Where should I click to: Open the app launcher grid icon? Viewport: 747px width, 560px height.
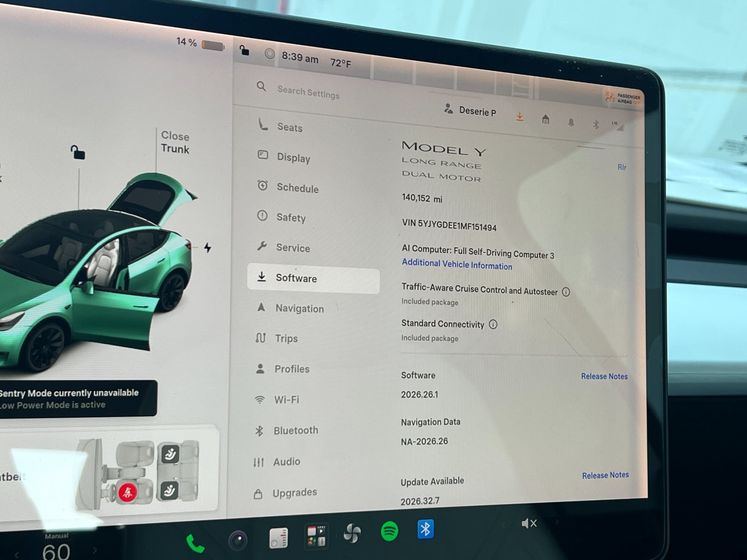(x=317, y=536)
